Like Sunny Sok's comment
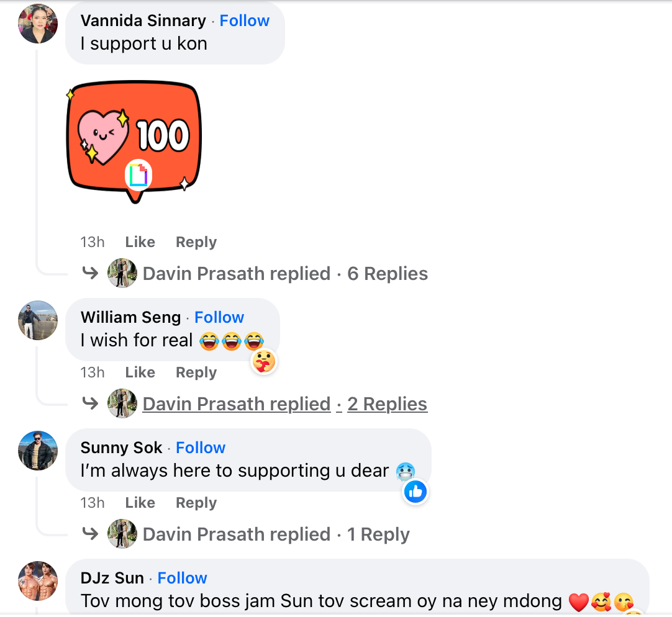Viewport: 672px width, 617px height. click(x=140, y=503)
